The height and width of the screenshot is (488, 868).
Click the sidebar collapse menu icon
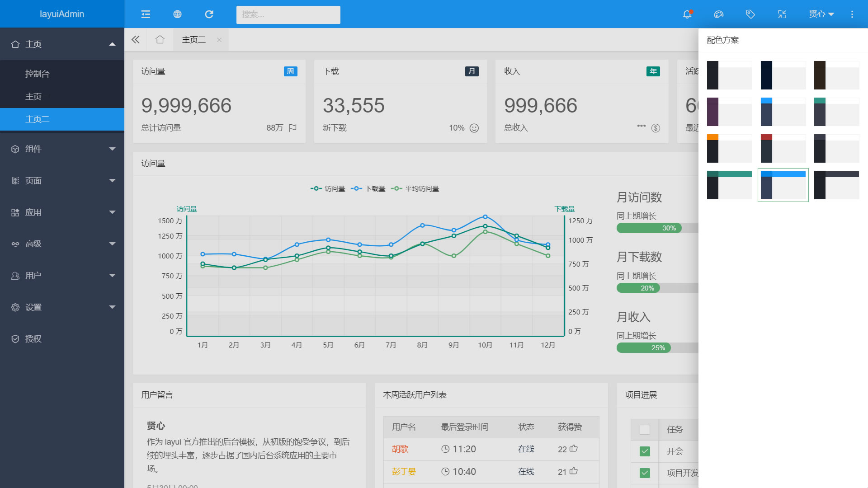coord(146,14)
